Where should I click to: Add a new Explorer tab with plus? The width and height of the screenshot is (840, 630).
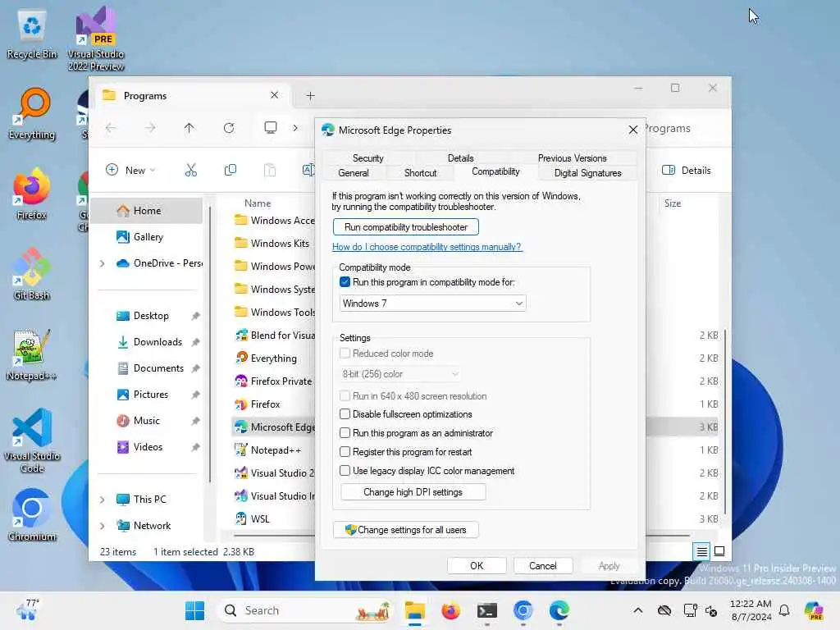(x=310, y=96)
